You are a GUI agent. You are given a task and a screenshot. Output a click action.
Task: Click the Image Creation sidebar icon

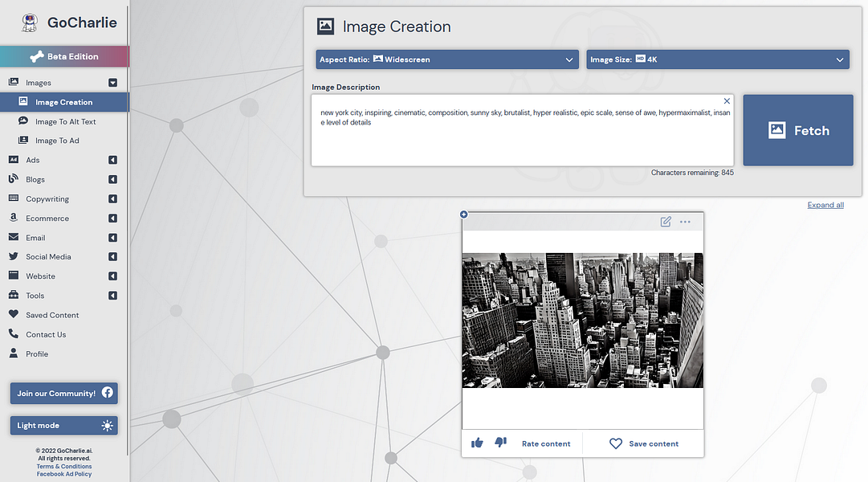(23, 101)
